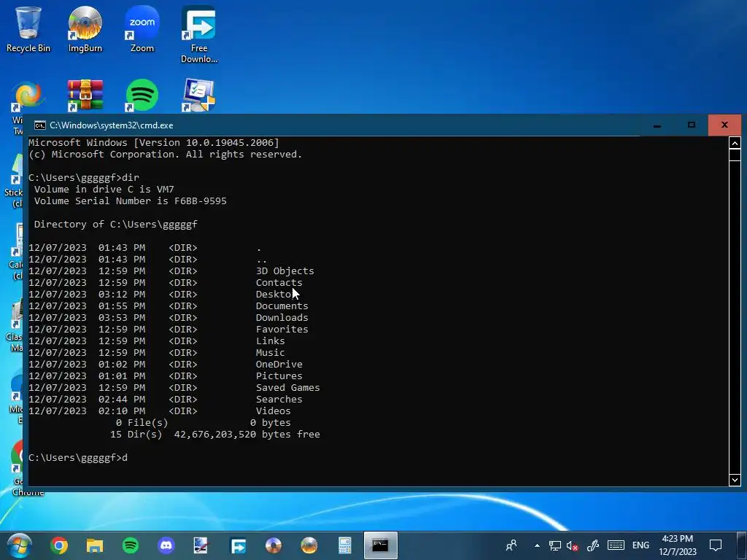Click the 'Saved Games' directory entry
The image size is (747, 560).
pos(287,388)
